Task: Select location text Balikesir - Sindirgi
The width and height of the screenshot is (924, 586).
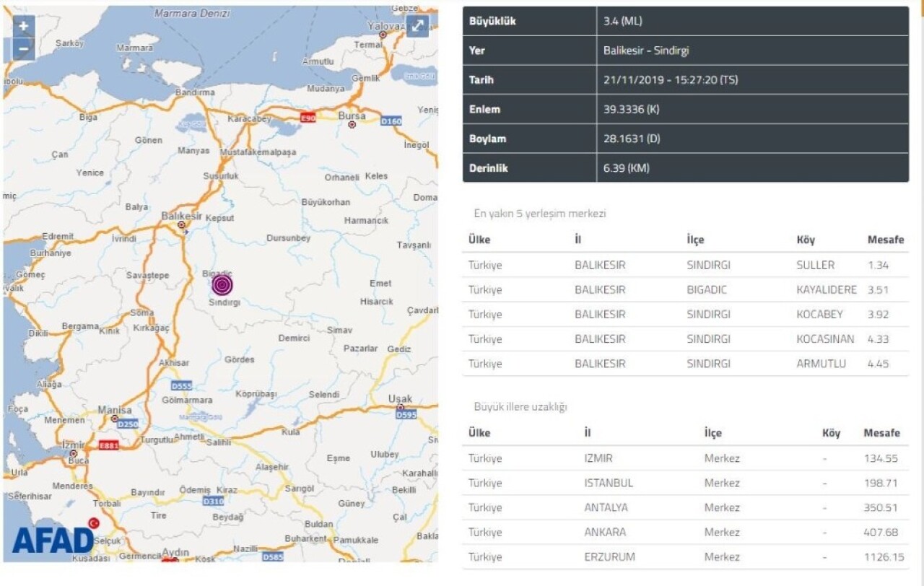Action: coord(646,51)
